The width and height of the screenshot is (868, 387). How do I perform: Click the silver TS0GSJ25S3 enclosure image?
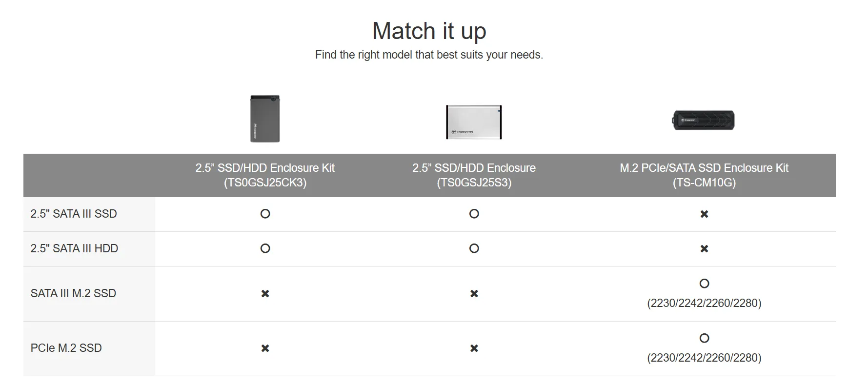[x=474, y=122]
